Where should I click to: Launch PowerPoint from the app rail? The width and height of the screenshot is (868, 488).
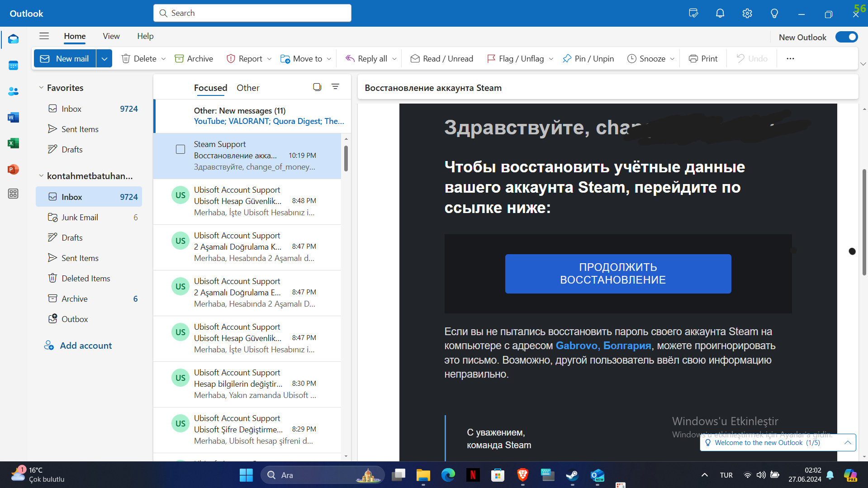[13, 169]
